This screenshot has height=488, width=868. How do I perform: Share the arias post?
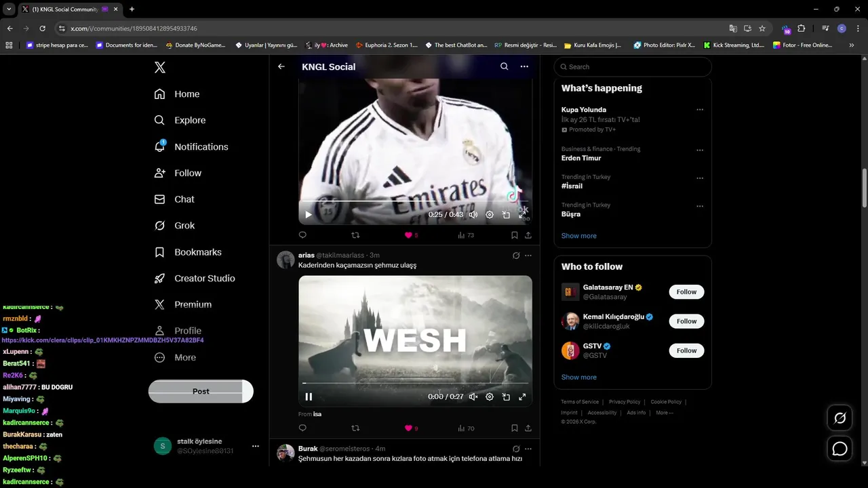pyautogui.click(x=528, y=428)
